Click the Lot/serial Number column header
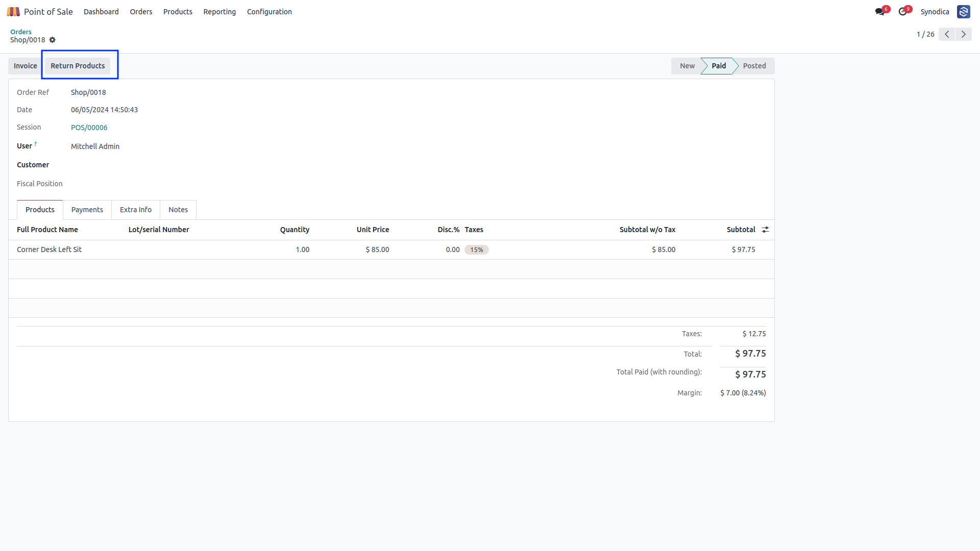 coord(159,230)
